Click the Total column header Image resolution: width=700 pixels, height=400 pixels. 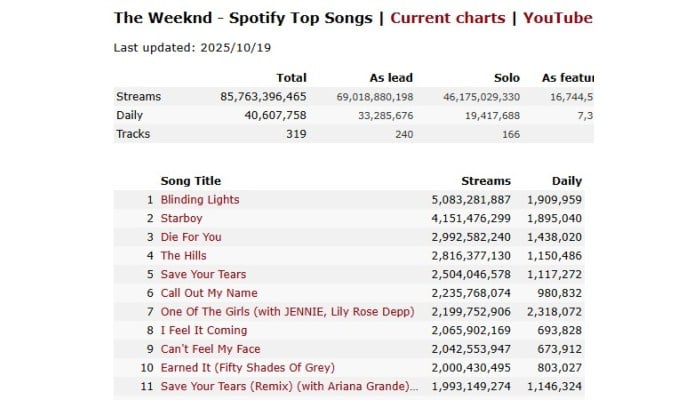pyautogui.click(x=290, y=78)
